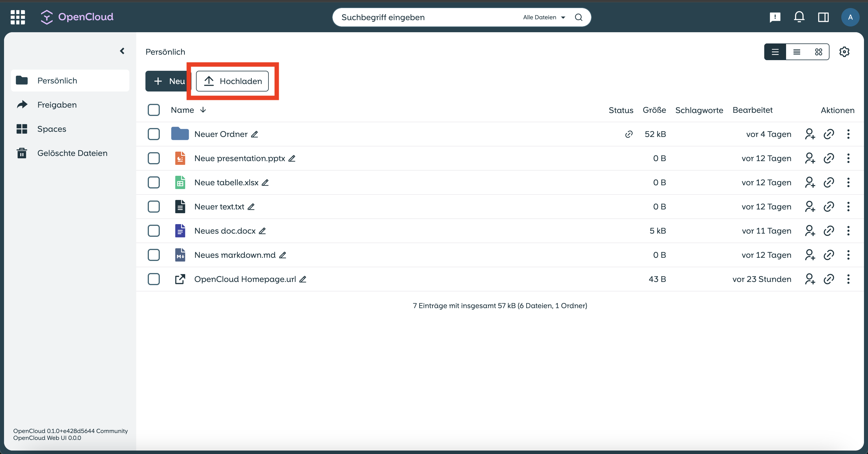This screenshot has height=454, width=868.
Task: Open three-dot actions for Neues markdown.md
Action: pos(848,255)
